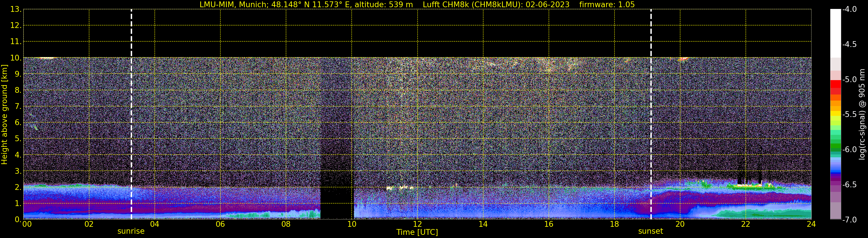Click the time tick label '00'
868x238 pixels.
pyautogui.click(x=27, y=224)
